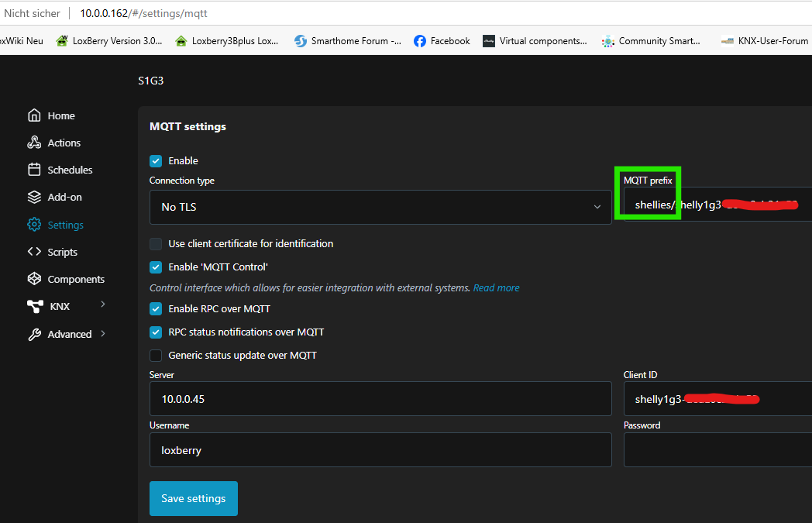This screenshot has height=523, width=812.
Task: Open the Facebook bookmark
Action: pos(442,41)
